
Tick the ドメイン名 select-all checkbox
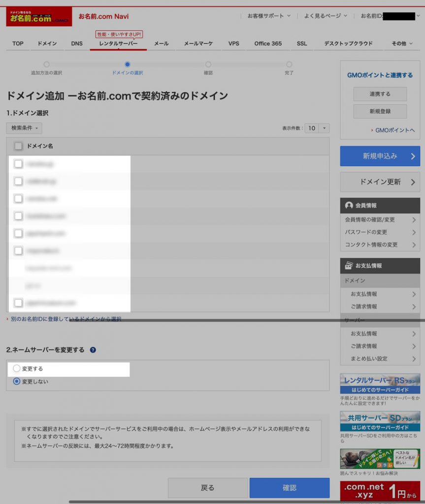tap(18, 146)
